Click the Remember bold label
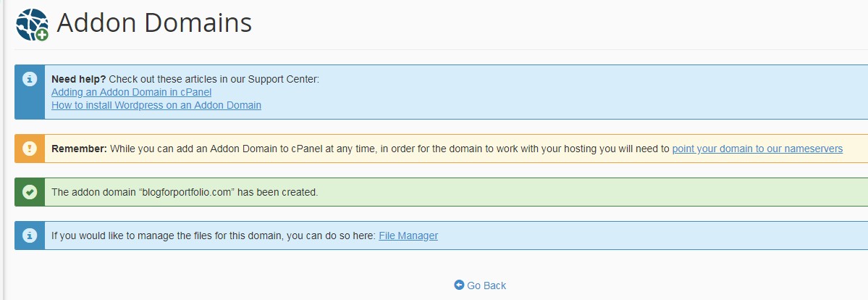 (79, 149)
